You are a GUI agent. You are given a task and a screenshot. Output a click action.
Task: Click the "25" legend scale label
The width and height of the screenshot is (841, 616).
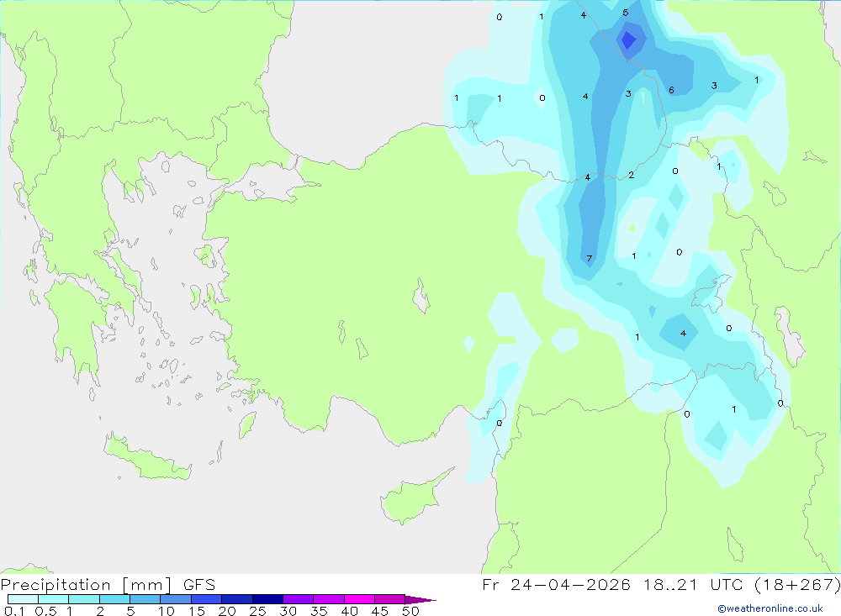pyautogui.click(x=257, y=611)
